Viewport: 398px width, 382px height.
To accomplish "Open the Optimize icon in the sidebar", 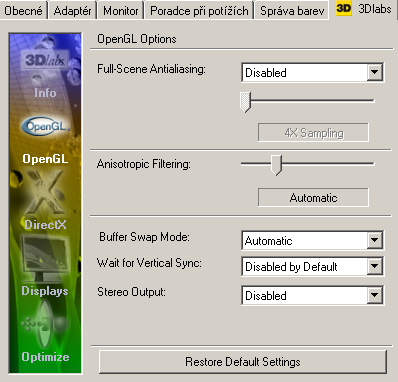I will (45, 324).
